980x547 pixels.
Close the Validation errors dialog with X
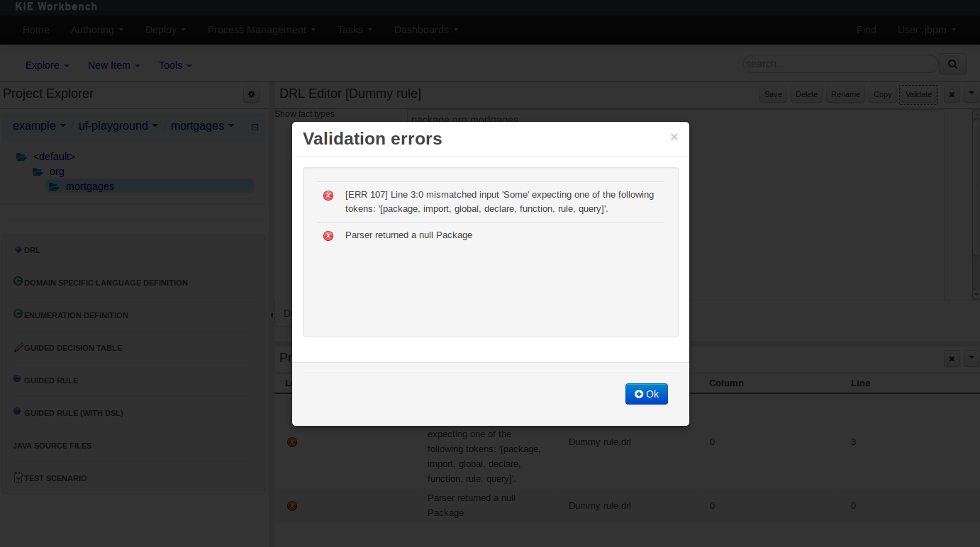674,137
